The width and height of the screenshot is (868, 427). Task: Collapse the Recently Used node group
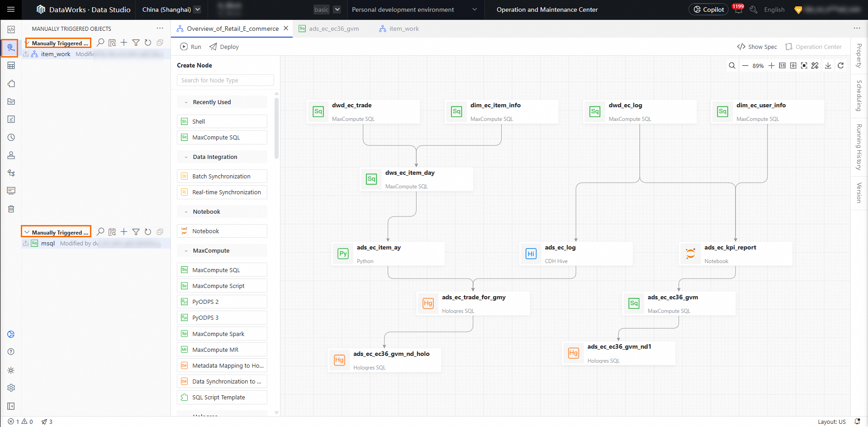pos(186,102)
